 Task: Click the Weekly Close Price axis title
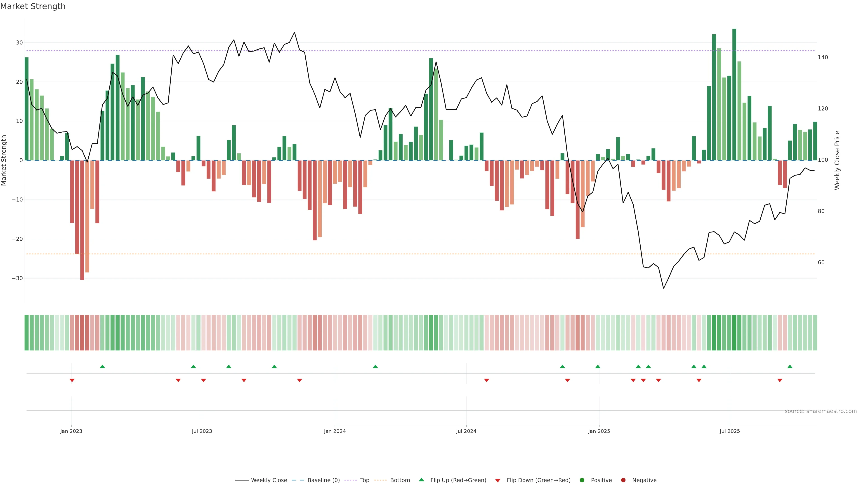click(x=837, y=160)
